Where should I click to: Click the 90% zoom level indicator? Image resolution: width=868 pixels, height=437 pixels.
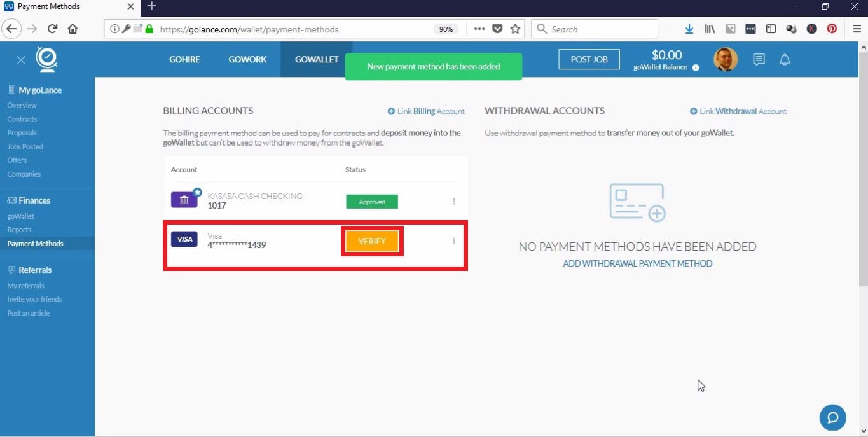[446, 29]
